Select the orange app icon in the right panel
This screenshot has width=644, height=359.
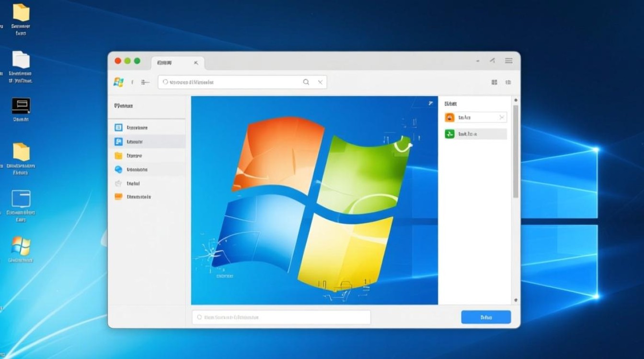click(449, 117)
